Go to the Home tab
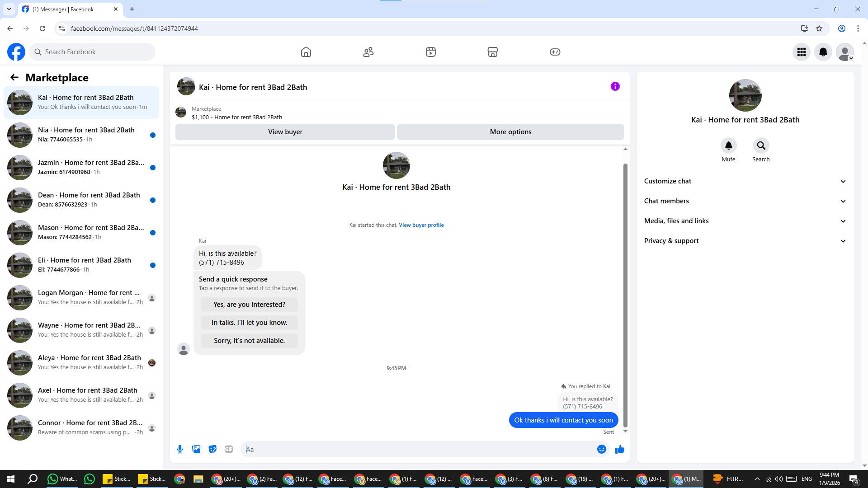The image size is (868, 488). click(x=306, y=52)
